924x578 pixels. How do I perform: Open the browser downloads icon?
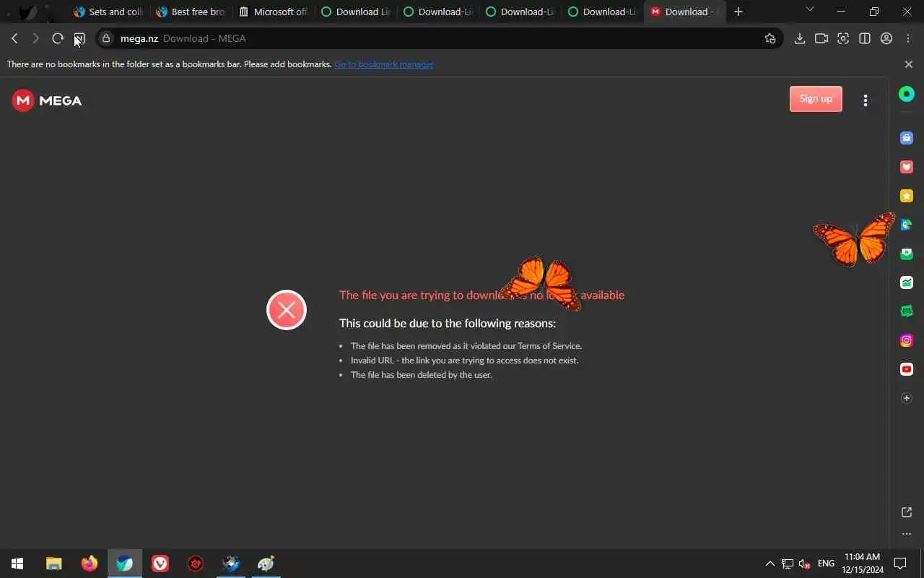[800, 38]
